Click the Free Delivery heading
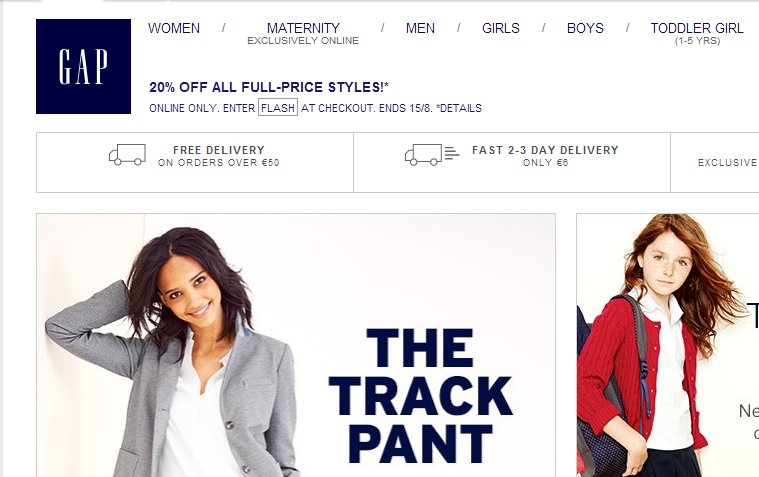The width and height of the screenshot is (759, 477). click(219, 150)
